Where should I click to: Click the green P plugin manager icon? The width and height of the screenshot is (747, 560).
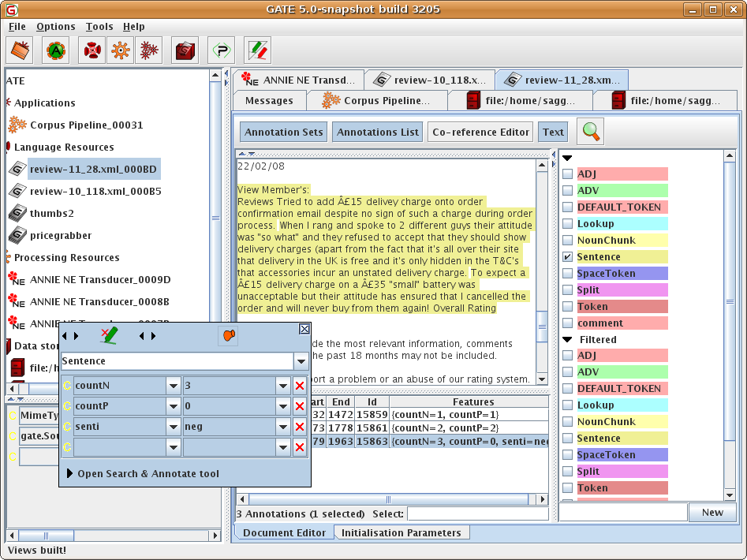[221, 50]
